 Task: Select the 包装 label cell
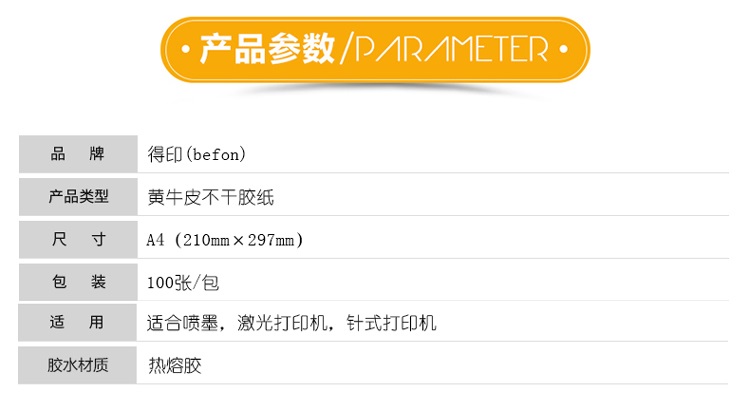78,282
